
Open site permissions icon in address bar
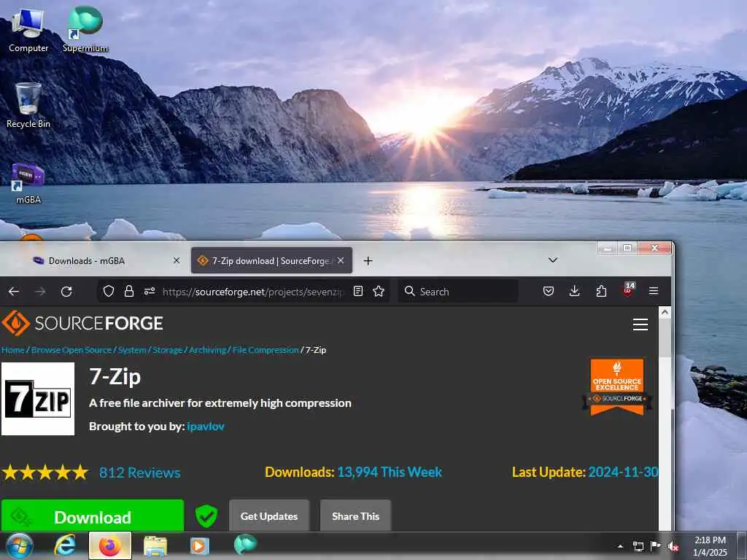pyautogui.click(x=150, y=291)
